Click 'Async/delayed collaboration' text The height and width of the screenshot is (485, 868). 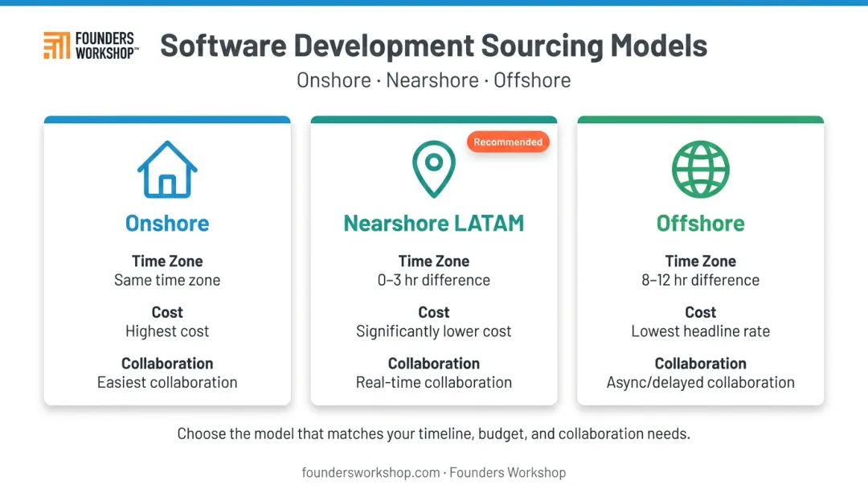pos(700,383)
